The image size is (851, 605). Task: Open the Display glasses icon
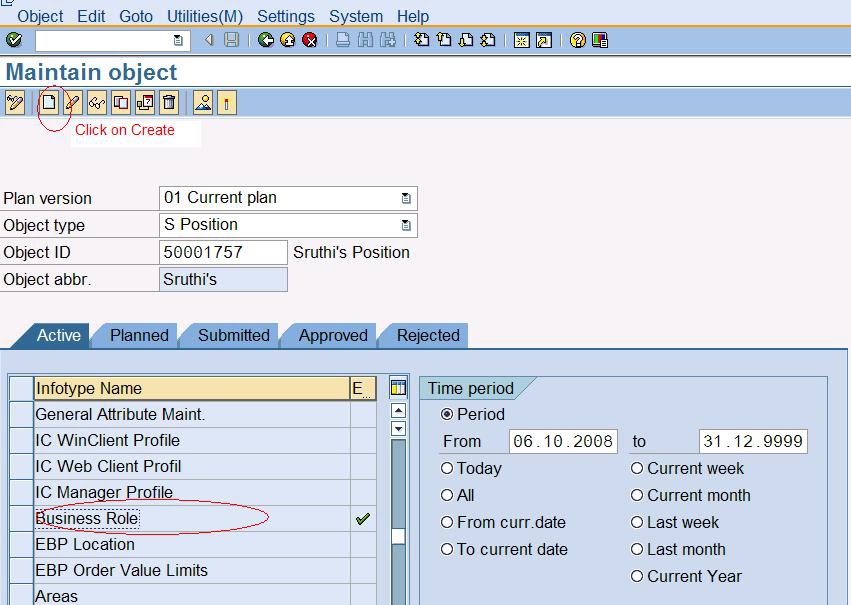click(x=95, y=102)
